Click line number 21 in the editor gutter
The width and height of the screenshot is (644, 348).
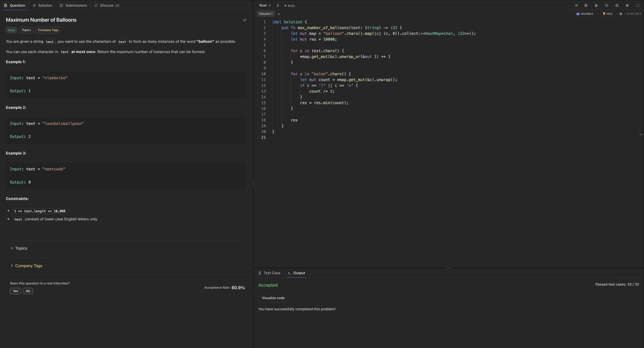click(263, 137)
